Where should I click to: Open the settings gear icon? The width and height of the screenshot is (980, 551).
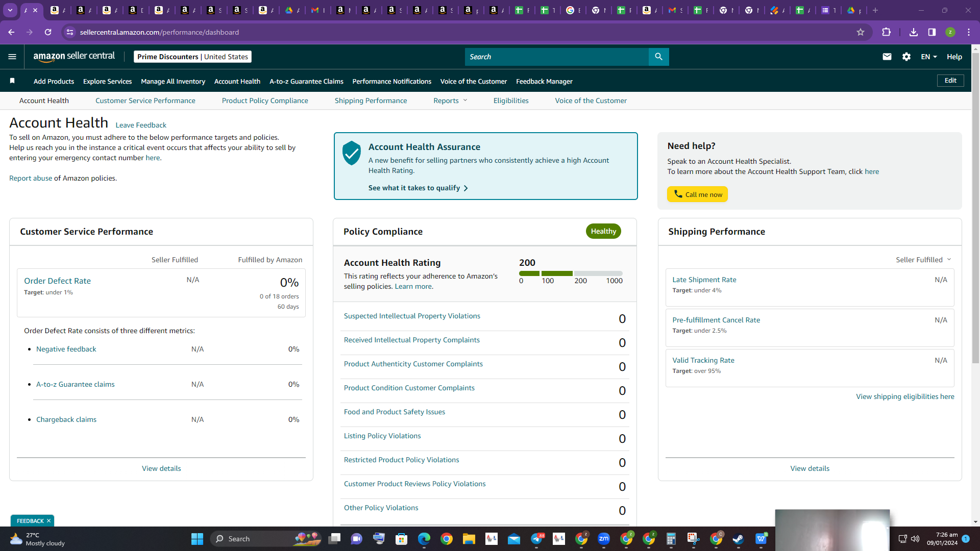click(906, 57)
